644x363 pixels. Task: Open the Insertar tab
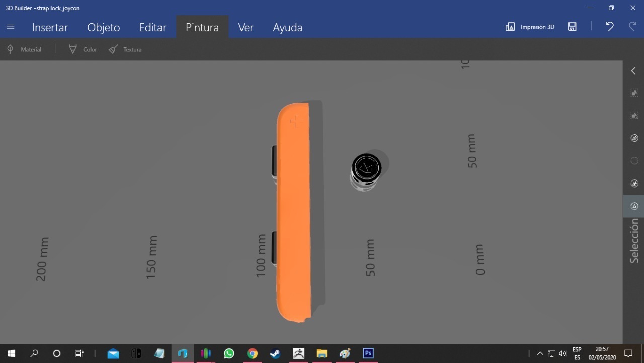tap(50, 27)
